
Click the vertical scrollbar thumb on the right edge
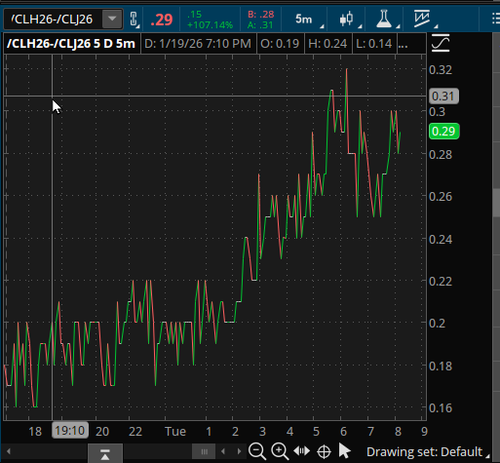[x=497, y=203]
